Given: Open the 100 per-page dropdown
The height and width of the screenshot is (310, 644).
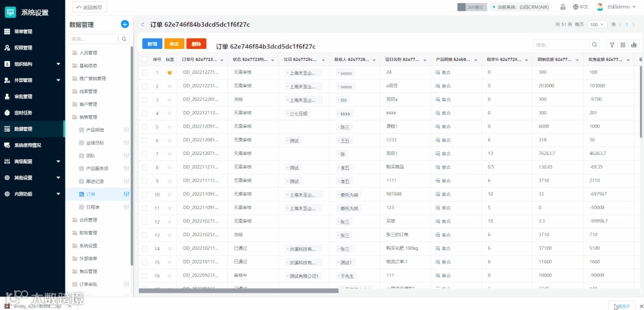Looking at the screenshot, I should pyautogui.click(x=597, y=24).
